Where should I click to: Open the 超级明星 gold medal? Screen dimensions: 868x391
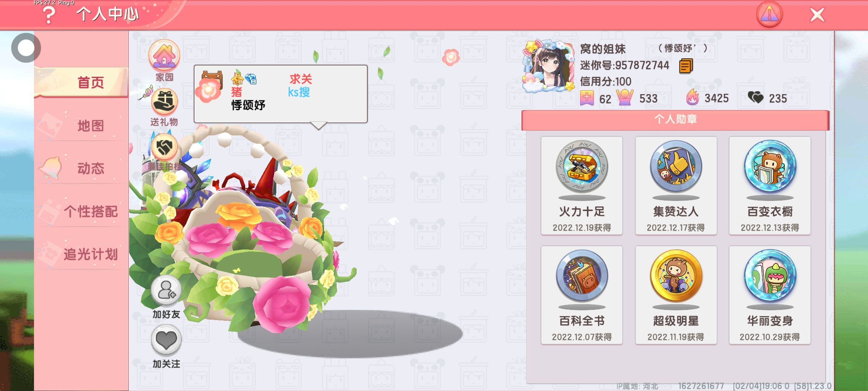pos(676,295)
